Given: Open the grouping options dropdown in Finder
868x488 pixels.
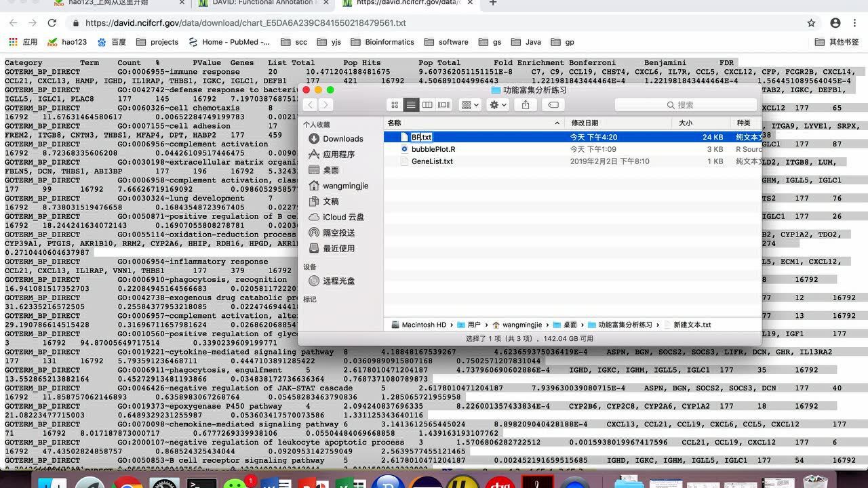Looking at the screenshot, I should [469, 104].
